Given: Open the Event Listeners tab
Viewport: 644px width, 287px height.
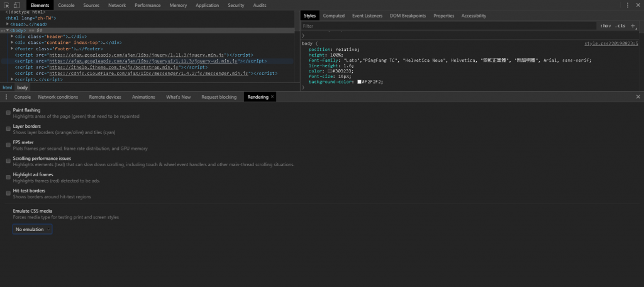Looking at the screenshot, I should [x=367, y=16].
